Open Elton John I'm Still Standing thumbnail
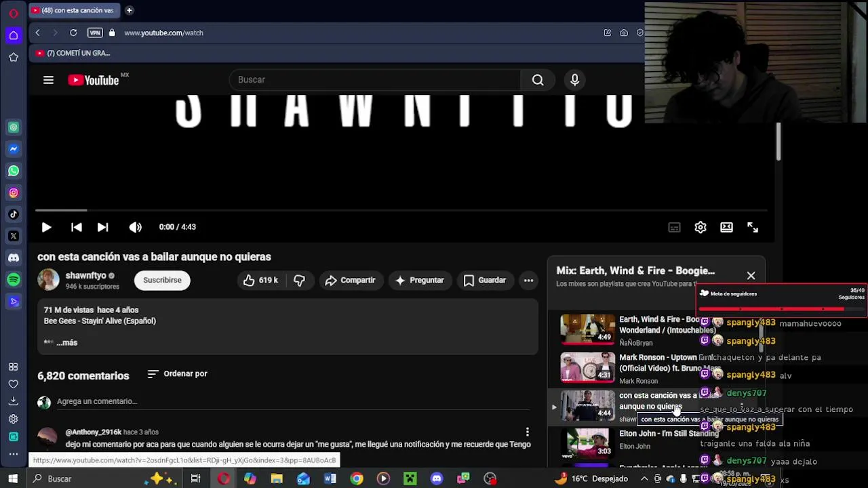Screen dimensions: 868x488 tap(587, 443)
